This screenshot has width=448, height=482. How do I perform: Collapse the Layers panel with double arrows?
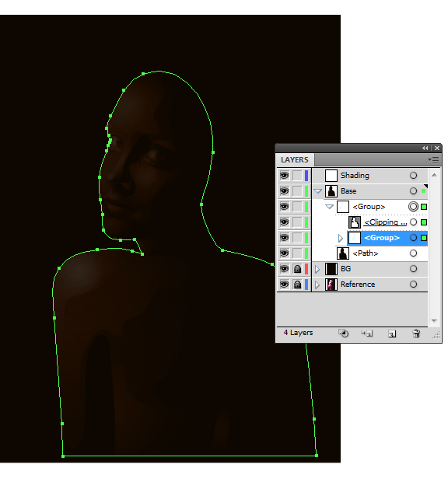pyautogui.click(x=425, y=148)
